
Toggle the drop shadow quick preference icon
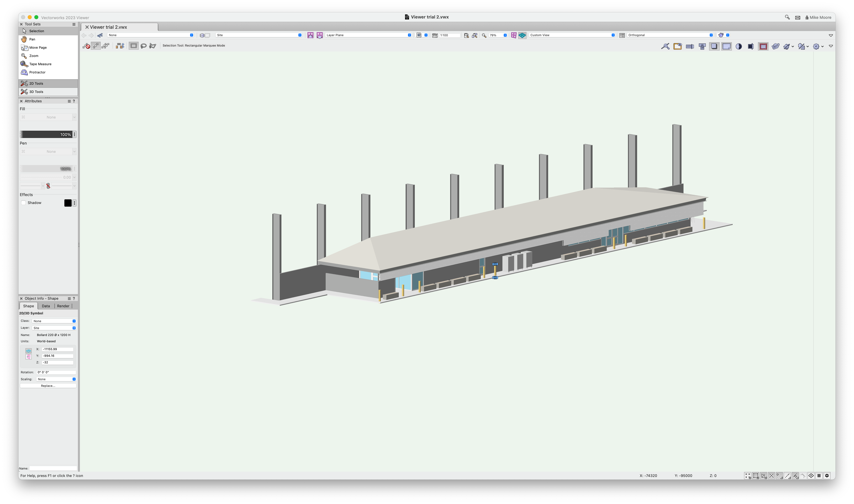click(714, 47)
